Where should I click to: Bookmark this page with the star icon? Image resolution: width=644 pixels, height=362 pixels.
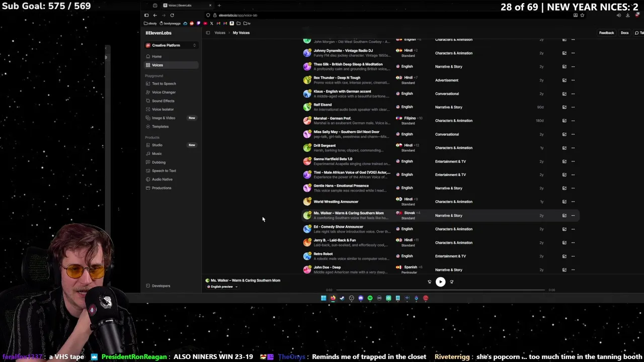pyautogui.click(x=582, y=15)
